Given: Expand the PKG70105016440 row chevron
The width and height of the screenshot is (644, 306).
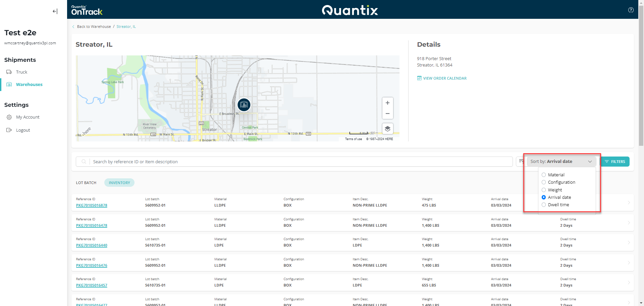Looking at the screenshot, I should (x=629, y=243).
